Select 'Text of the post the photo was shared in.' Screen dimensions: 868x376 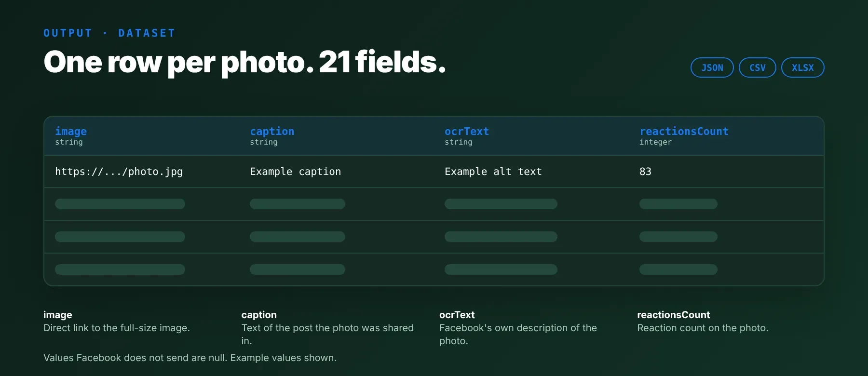point(327,334)
